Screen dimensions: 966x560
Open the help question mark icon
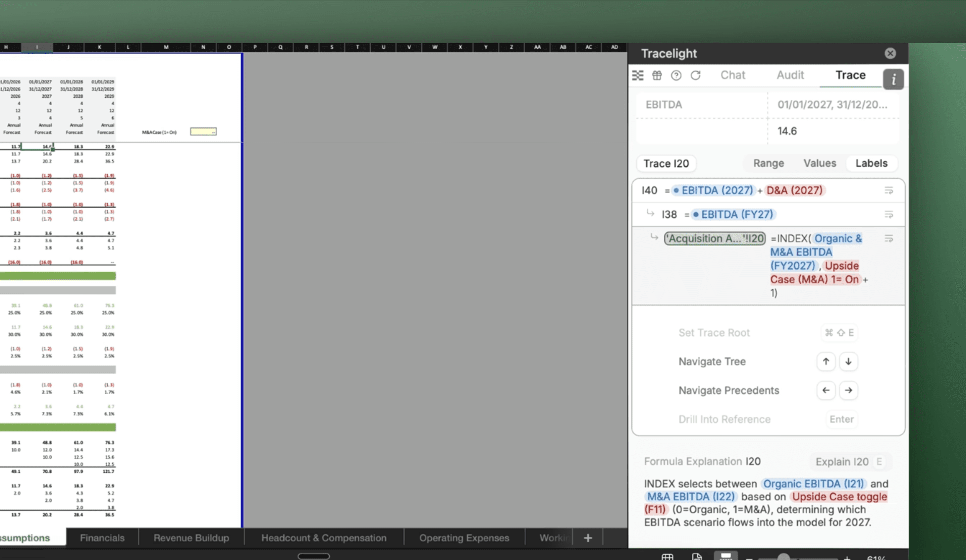coord(676,75)
